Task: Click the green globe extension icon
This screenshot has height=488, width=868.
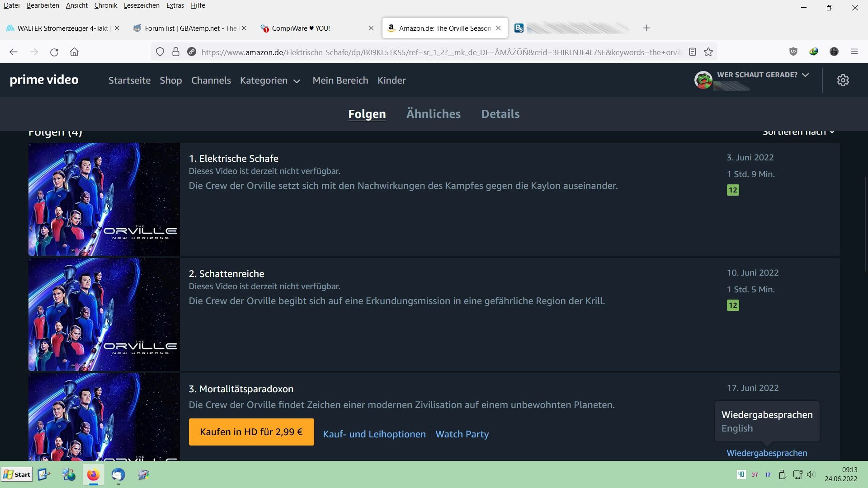Action: (814, 52)
